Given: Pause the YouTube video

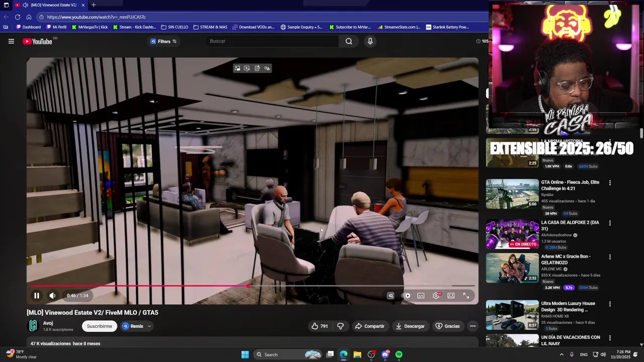Looking at the screenshot, I should pyautogui.click(x=36, y=296).
